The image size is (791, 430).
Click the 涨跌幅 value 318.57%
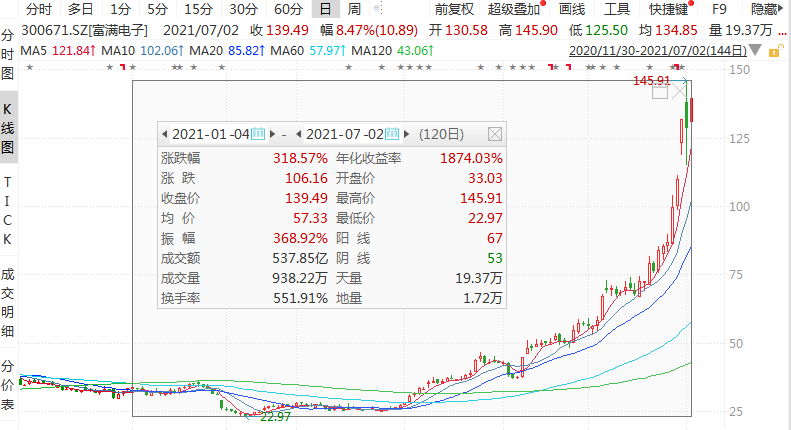(x=301, y=158)
